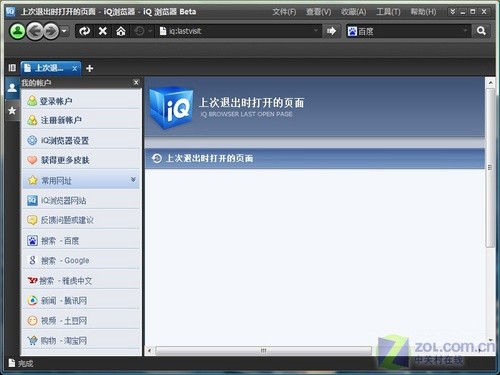Click the iQ app icon in title bar
This screenshot has height=375, width=500.
coord(11,12)
